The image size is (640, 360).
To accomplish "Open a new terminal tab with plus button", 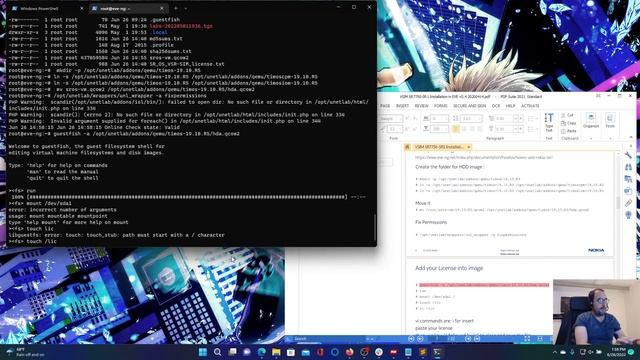I will tap(176, 8).
